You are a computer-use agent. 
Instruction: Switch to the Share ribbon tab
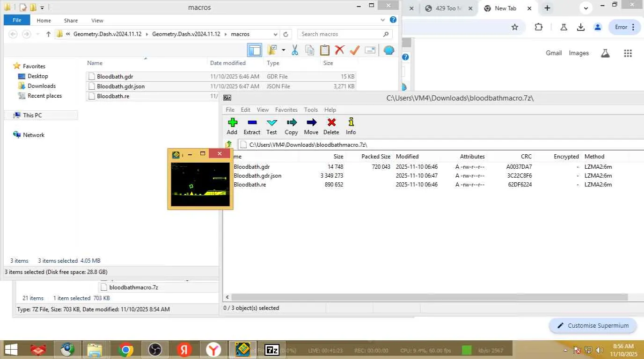tap(71, 21)
